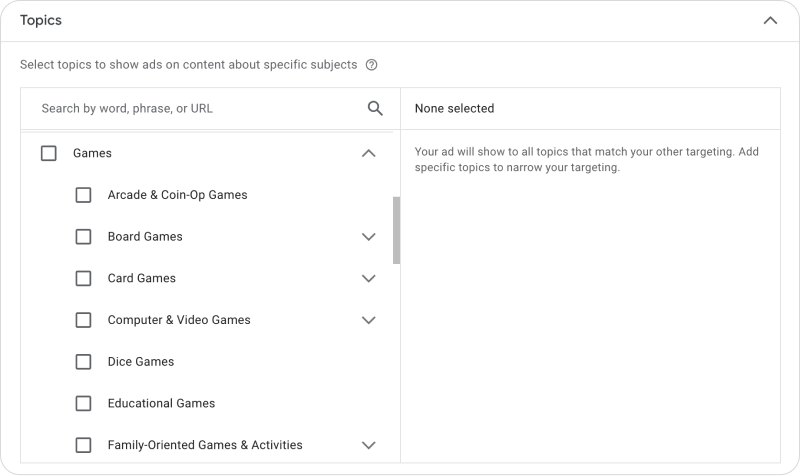Tick the Arcade & Coin-Op Games checkbox
Viewport: 800px width, 476px height.
[x=83, y=195]
